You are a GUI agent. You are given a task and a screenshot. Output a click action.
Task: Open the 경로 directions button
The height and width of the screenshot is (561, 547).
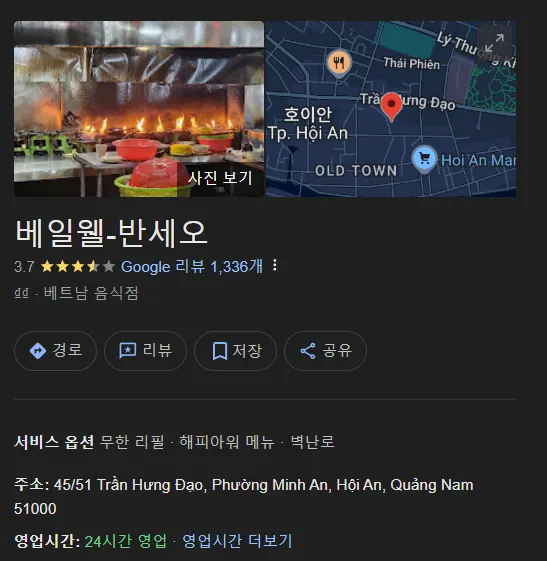(x=55, y=351)
